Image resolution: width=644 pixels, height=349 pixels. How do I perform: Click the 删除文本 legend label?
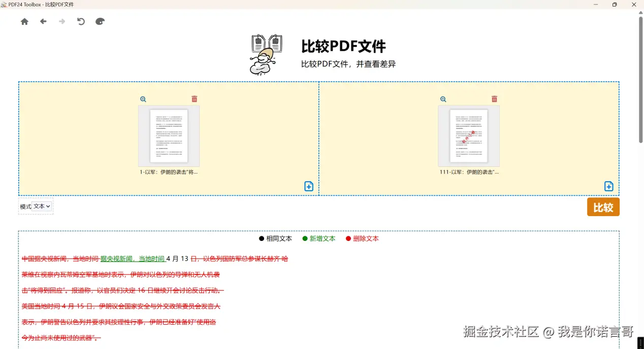pyautogui.click(x=366, y=238)
